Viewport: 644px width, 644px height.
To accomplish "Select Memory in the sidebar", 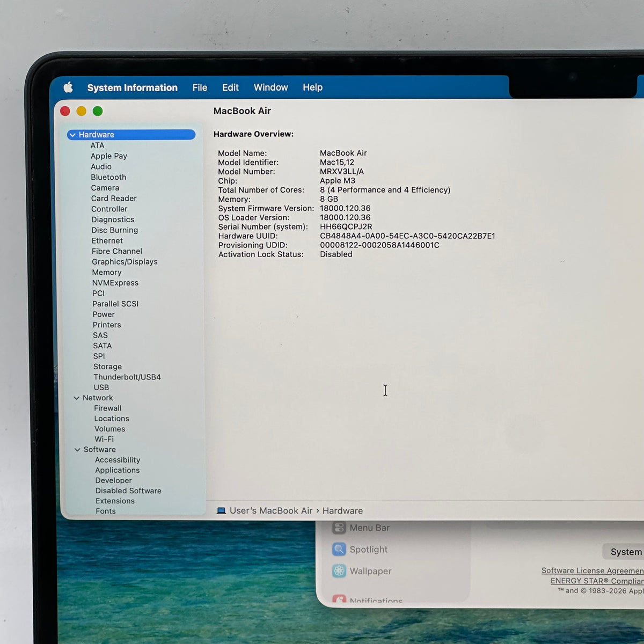I will pyautogui.click(x=107, y=272).
